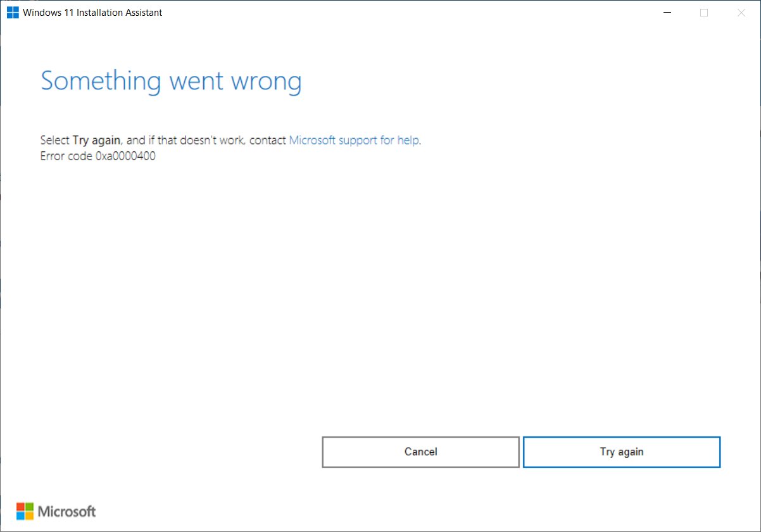
Task: Click the Try again button
Action: [x=622, y=452]
